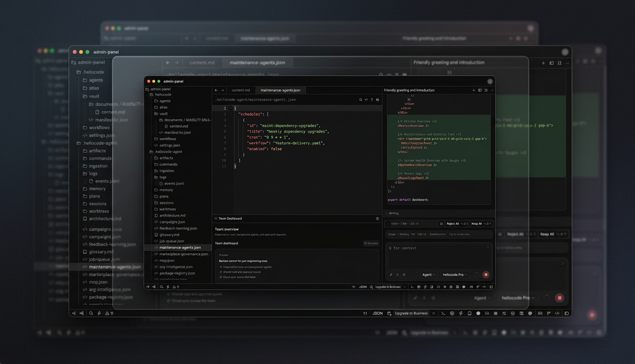The height and width of the screenshot is (364, 635).
Task: Open the heliocode Pro model dropdown
Action: coord(455,274)
